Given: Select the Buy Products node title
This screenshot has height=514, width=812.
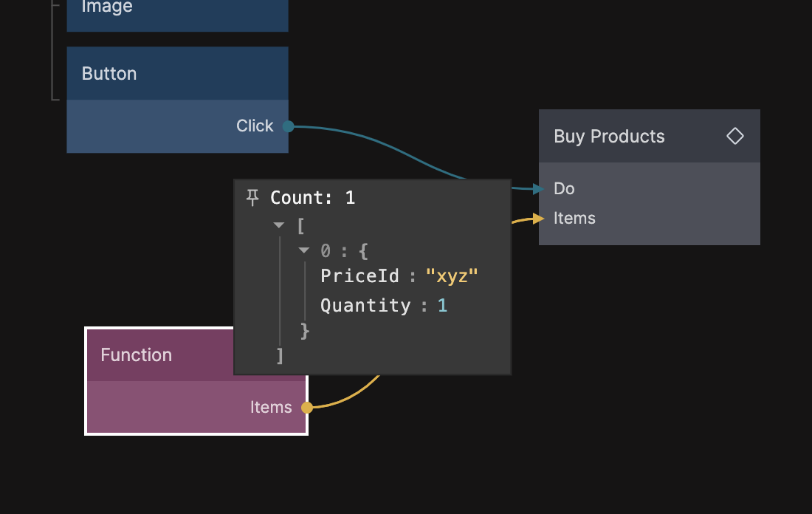Looking at the screenshot, I should click(609, 137).
